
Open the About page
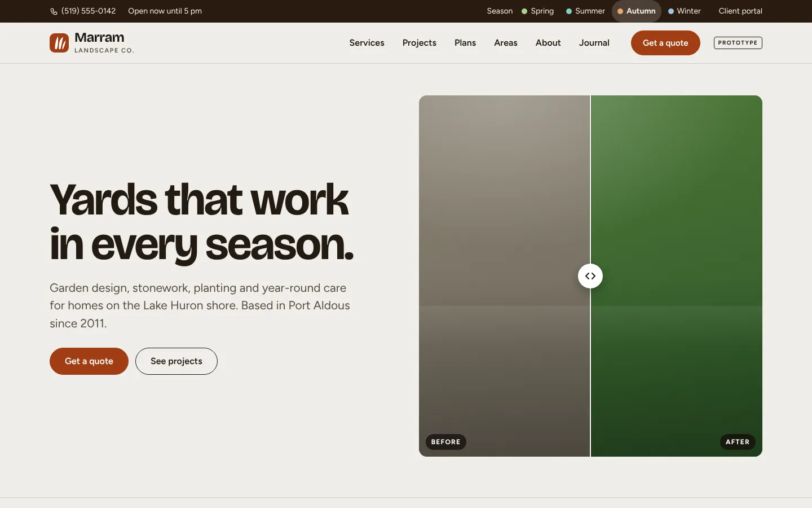(548, 43)
